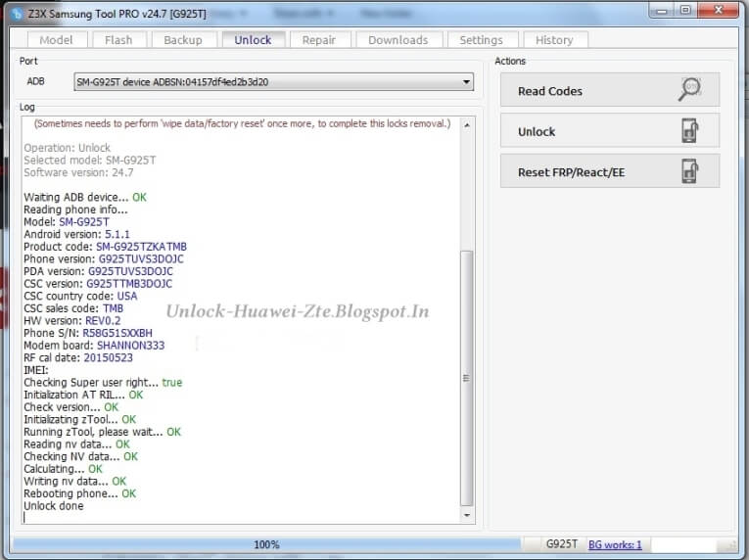The height and width of the screenshot is (560, 749).
Task: Click 'Android version: 5.1.1' log line
Action: pyautogui.click(x=77, y=235)
